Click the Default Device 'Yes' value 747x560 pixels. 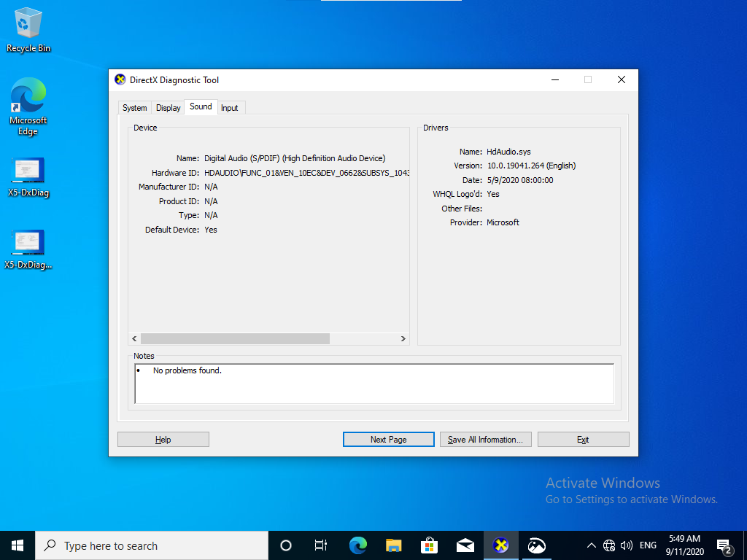pyautogui.click(x=211, y=230)
